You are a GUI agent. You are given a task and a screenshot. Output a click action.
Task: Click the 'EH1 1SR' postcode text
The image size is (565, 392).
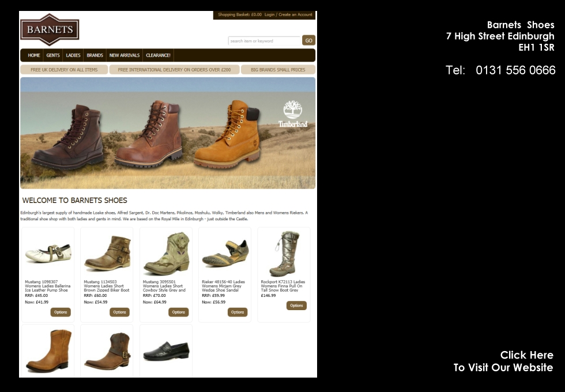[537, 47]
